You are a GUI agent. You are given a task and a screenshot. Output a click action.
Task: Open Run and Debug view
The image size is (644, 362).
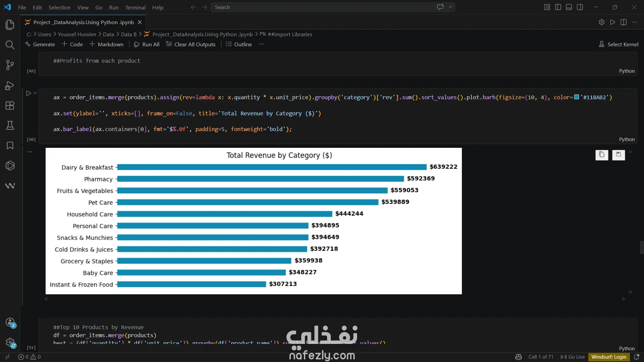point(10,85)
